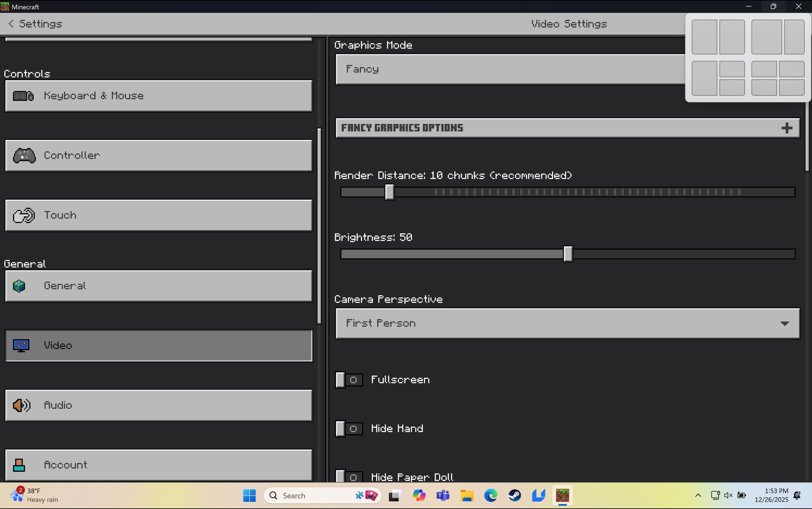Expand Fancy Graphics Options section

pos(568,128)
